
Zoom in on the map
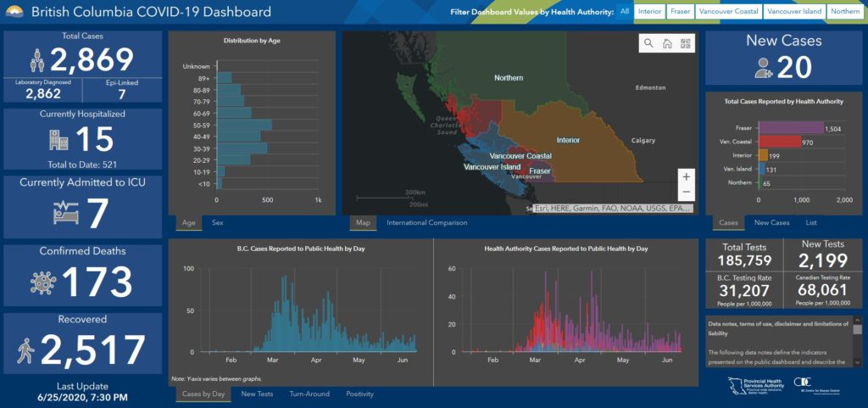[686, 176]
